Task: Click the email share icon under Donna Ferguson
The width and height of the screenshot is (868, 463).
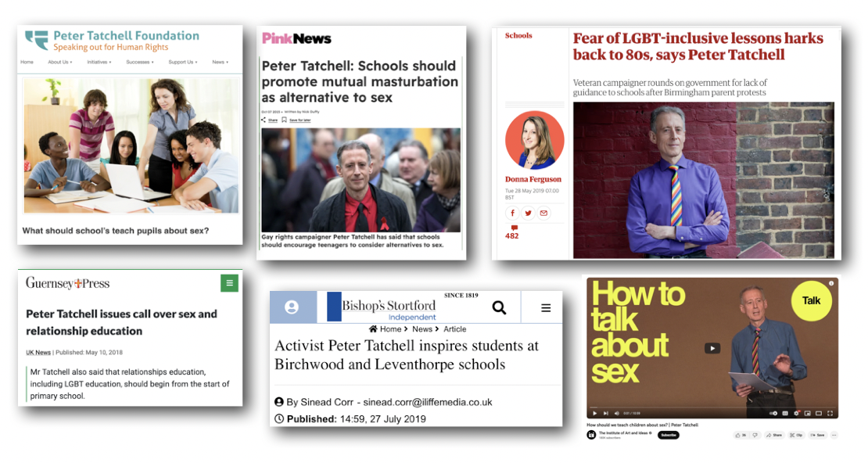Action: pos(544,213)
